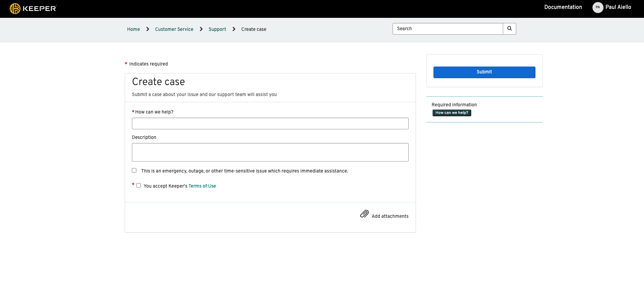Focus the 'How can we help?' field
This screenshot has width=644, height=296.
coord(270,123)
